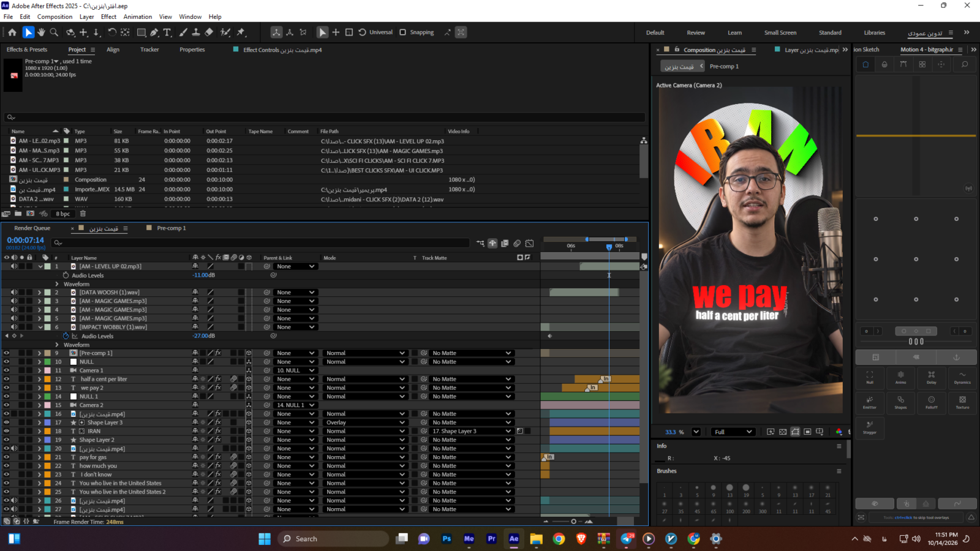Select the Clone Stamp tool

coord(196,32)
